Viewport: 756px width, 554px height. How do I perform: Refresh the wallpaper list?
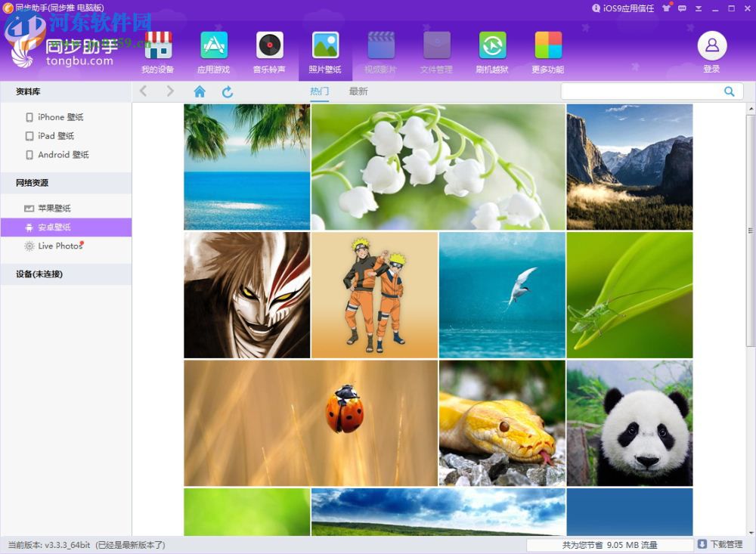228,91
